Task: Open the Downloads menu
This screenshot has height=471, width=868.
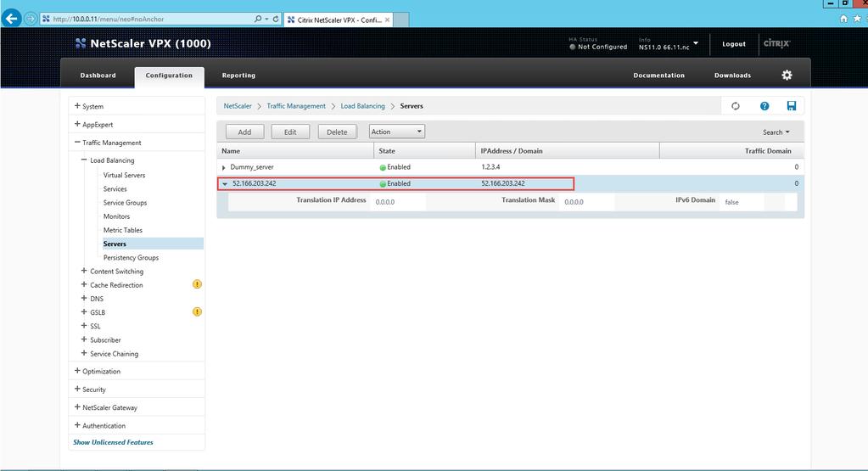Action: click(x=732, y=76)
